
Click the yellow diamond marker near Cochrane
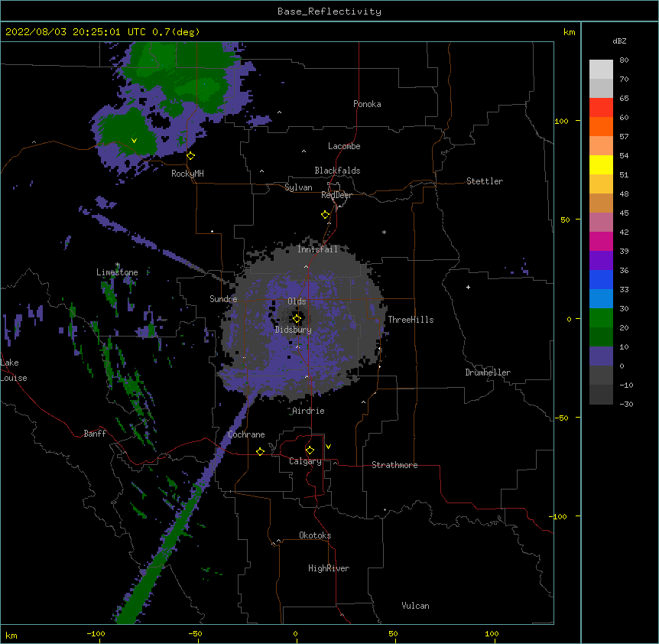[x=260, y=451]
